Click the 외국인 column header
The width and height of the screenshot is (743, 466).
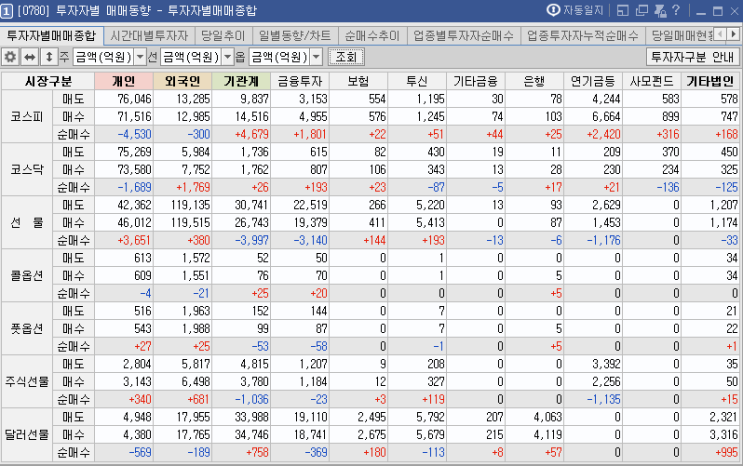pyautogui.click(x=182, y=81)
